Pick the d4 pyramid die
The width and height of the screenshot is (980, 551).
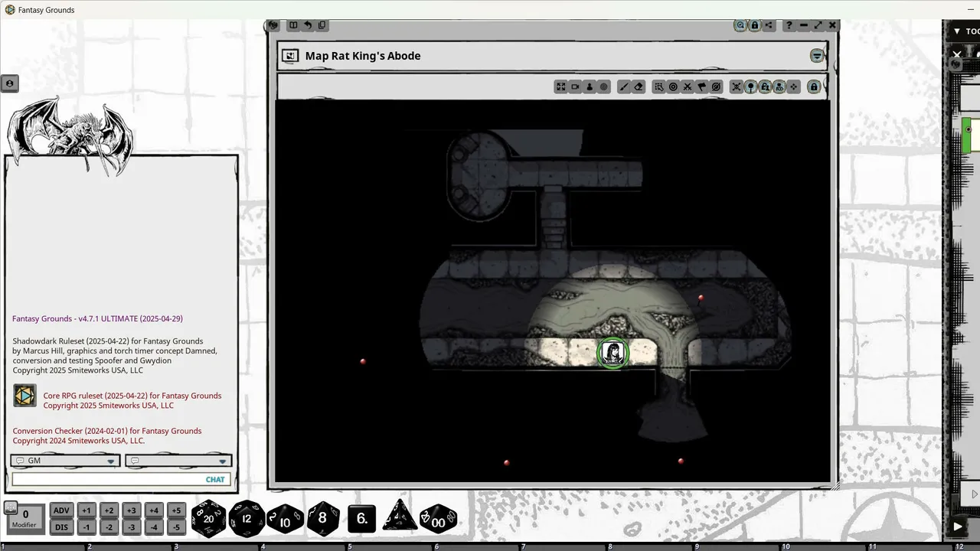point(400,517)
